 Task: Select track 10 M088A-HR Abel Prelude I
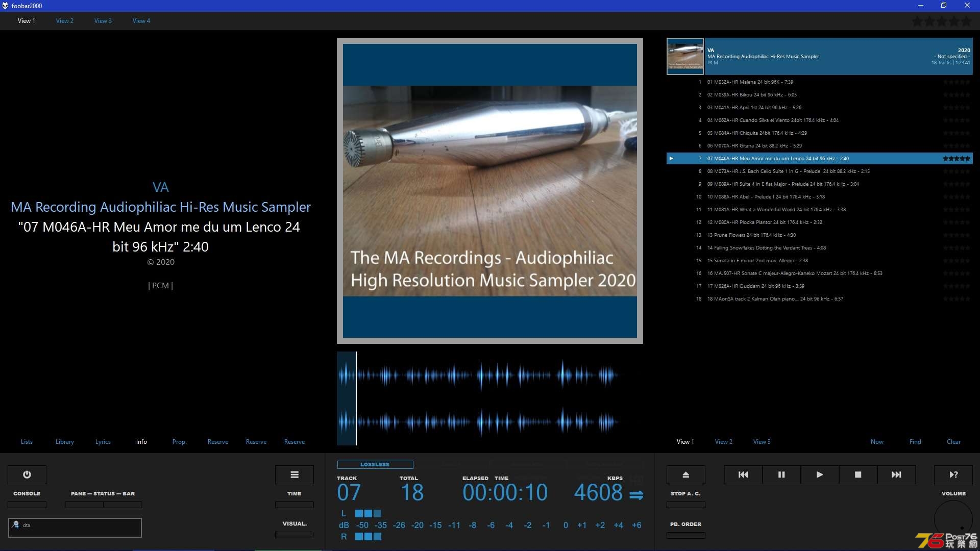(820, 197)
